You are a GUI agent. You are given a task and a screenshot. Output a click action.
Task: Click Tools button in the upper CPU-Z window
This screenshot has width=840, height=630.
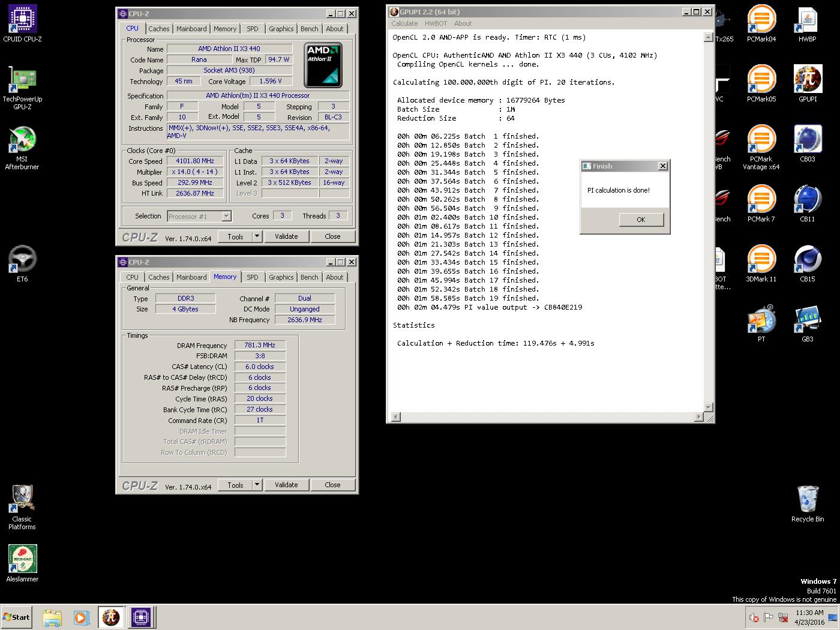pyautogui.click(x=235, y=236)
